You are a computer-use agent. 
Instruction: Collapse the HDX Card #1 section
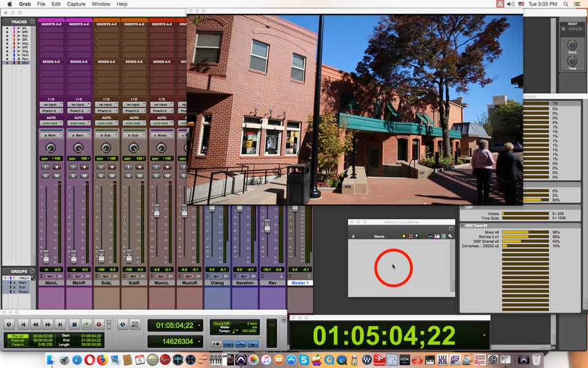pyautogui.click(x=463, y=226)
